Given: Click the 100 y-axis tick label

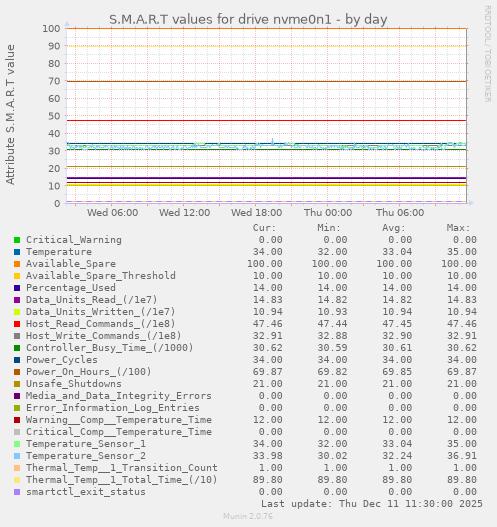Looking at the screenshot, I should coord(51,29).
